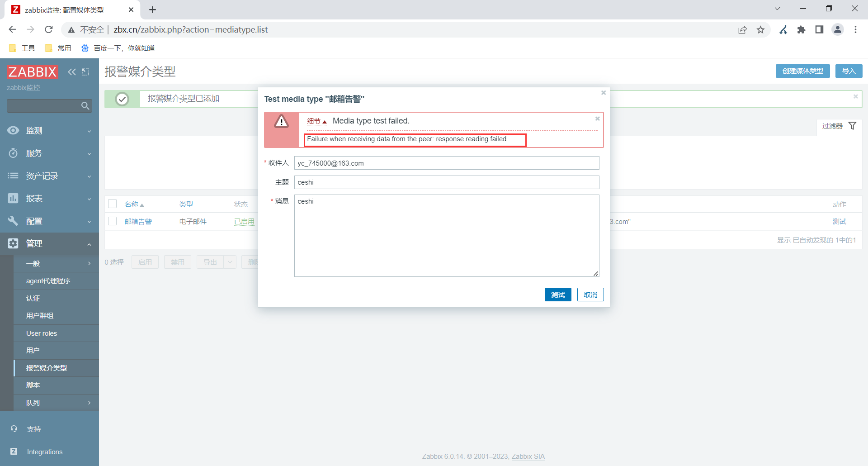Click the 收件人 recipient input field
Viewport: 868px width, 466px height.
(447, 163)
